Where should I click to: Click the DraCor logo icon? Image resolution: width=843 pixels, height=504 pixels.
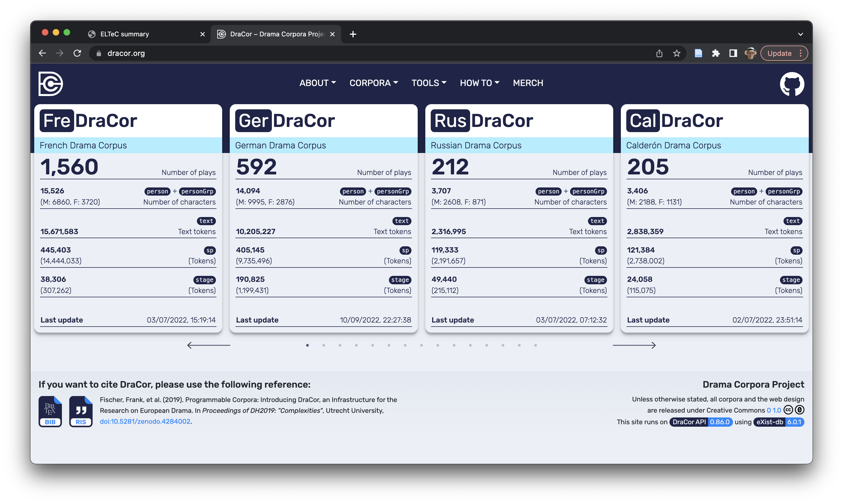click(x=50, y=84)
